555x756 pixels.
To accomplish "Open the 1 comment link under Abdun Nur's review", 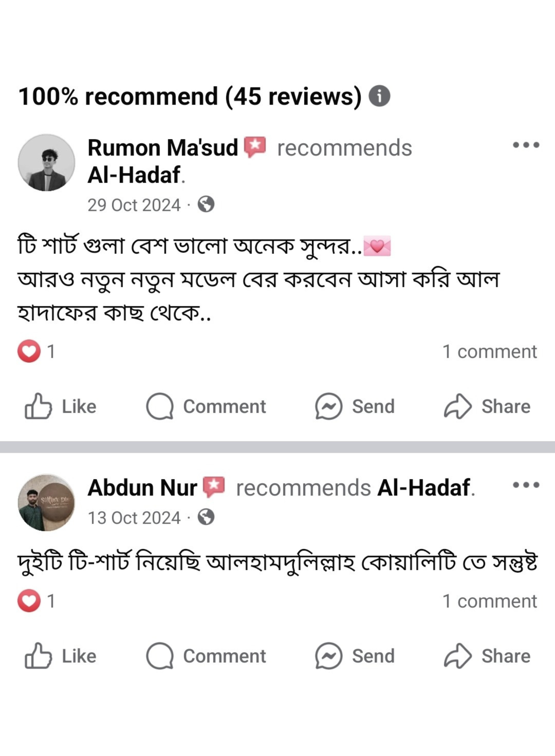I will click(x=489, y=601).
